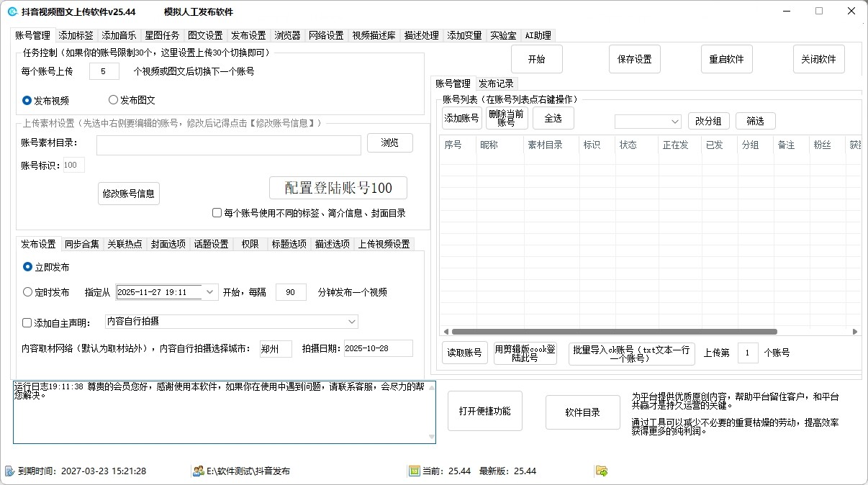Viewport: 868px width, 485px height.
Task: Click 用剪辑板cook登陆此号 button
Action: point(525,353)
